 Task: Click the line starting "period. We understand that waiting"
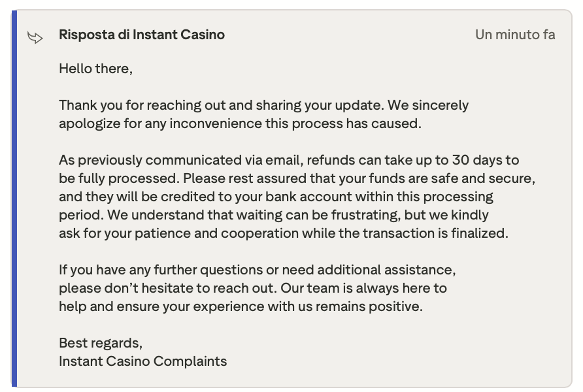pyautogui.click(x=273, y=215)
